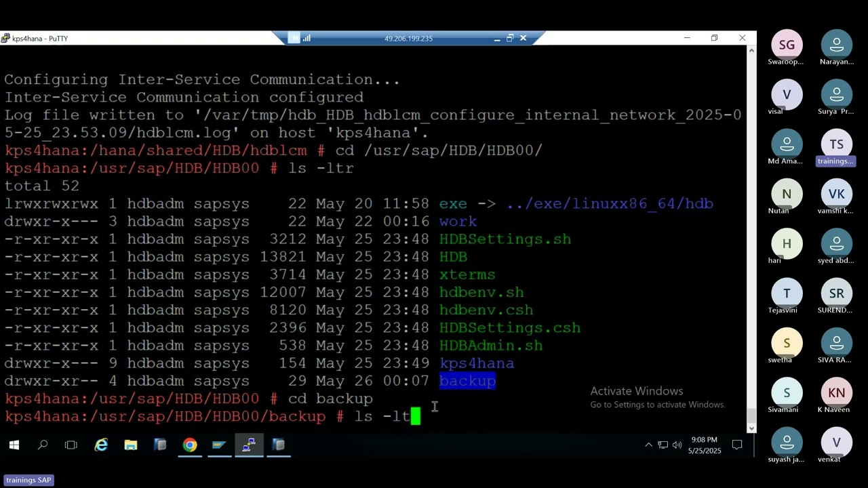Select participant Md Ama avatar
Screen dimensions: 868x488
point(787,144)
